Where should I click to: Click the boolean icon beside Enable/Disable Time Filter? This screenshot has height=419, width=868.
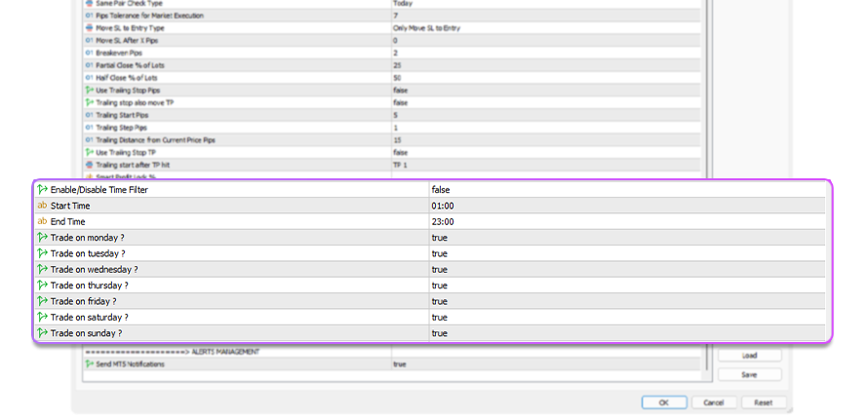(x=42, y=189)
